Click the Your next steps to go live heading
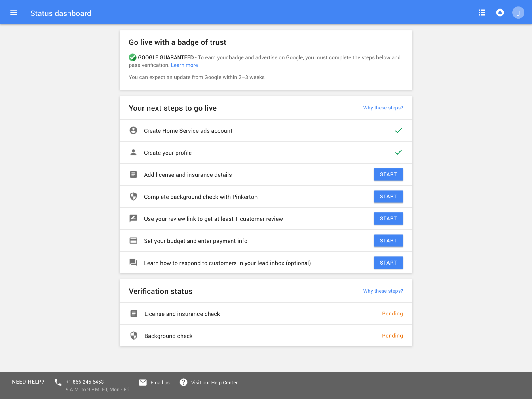The image size is (532, 399). click(x=173, y=108)
